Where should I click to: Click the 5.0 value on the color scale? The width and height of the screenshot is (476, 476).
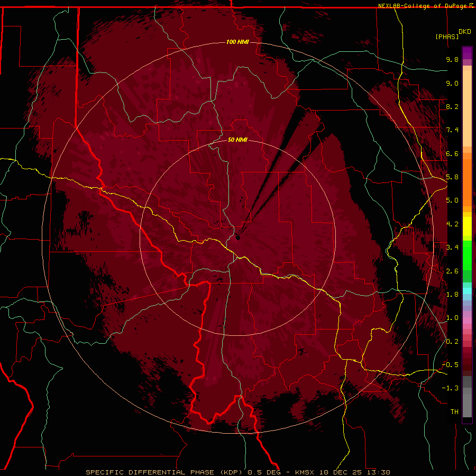pos(452,200)
